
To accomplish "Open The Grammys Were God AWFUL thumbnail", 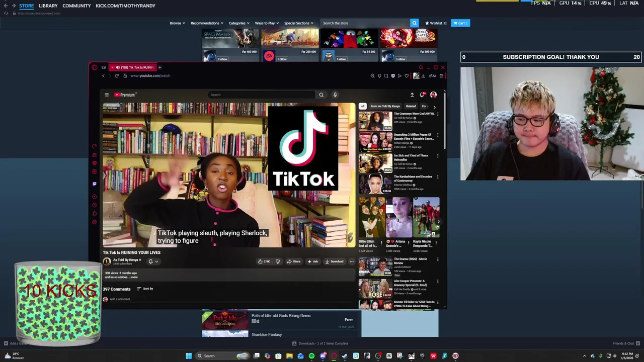I will [375, 121].
